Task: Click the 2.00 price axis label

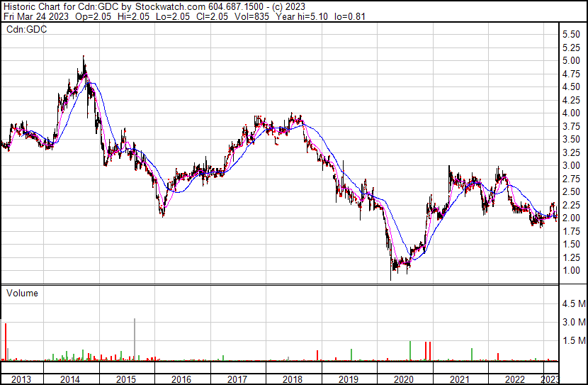Action: (x=572, y=218)
